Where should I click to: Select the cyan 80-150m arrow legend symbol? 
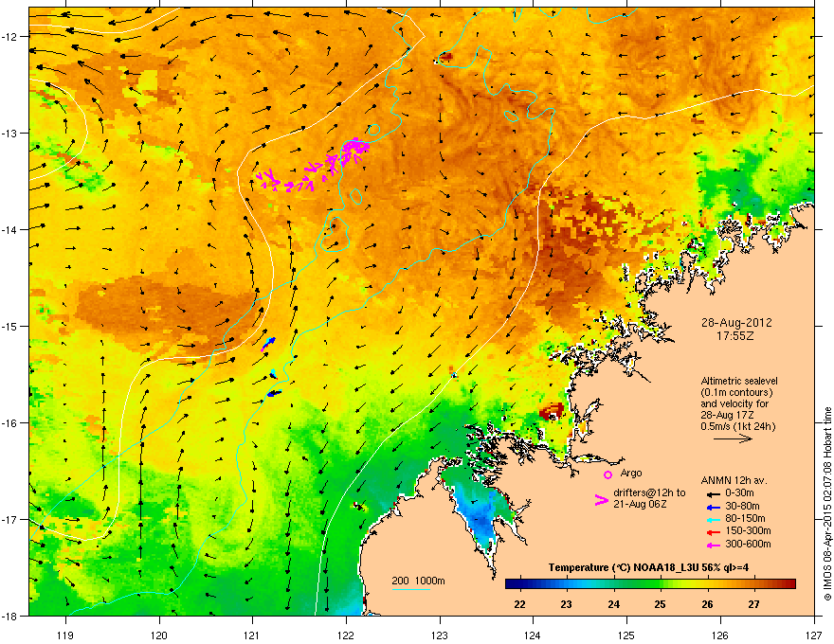713,519
